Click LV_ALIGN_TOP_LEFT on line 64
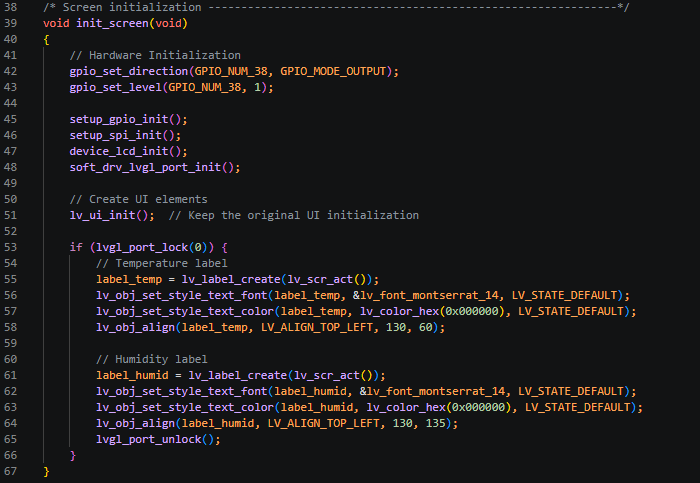The height and width of the screenshot is (483, 700). (x=323, y=424)
